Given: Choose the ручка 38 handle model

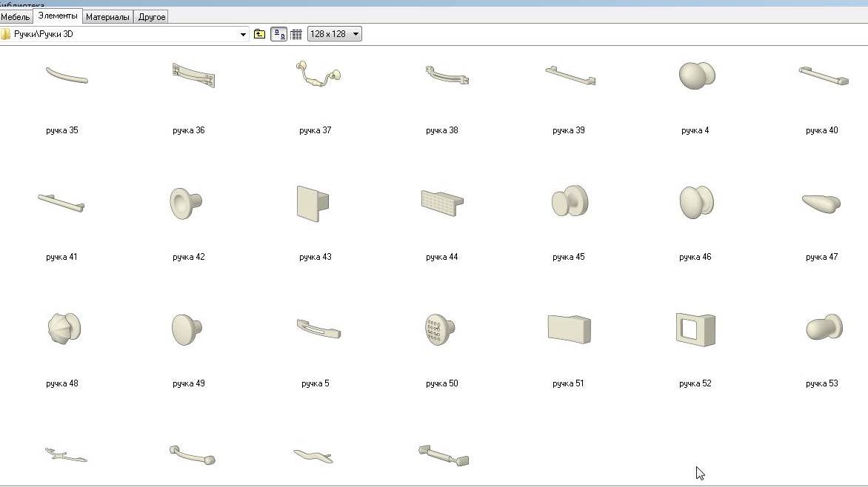Looking at the screenshot, I should click(x=447, y=75).
